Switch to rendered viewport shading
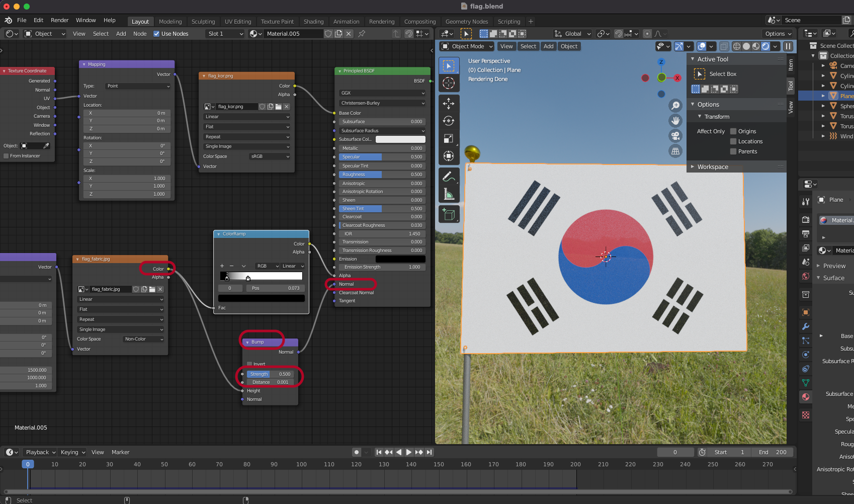 point(765,46)
